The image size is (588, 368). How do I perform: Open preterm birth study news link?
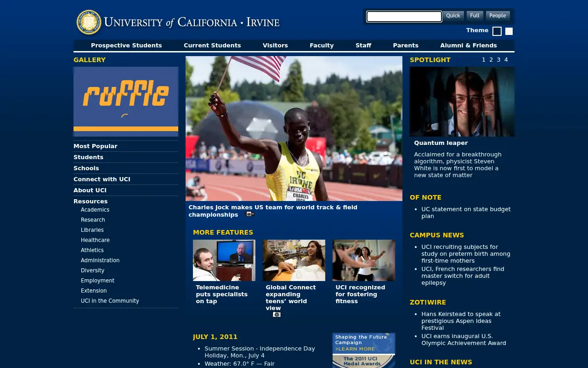[x=466, y=254]
